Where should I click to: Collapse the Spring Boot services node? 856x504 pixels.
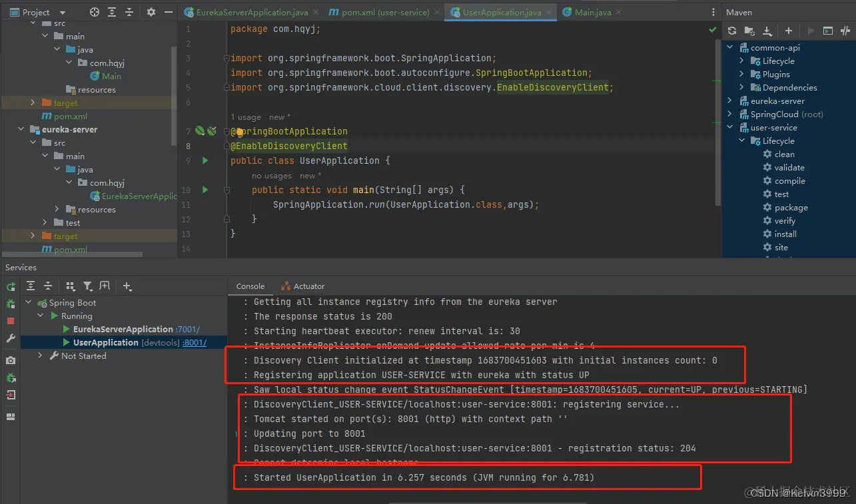coord(29,303)
